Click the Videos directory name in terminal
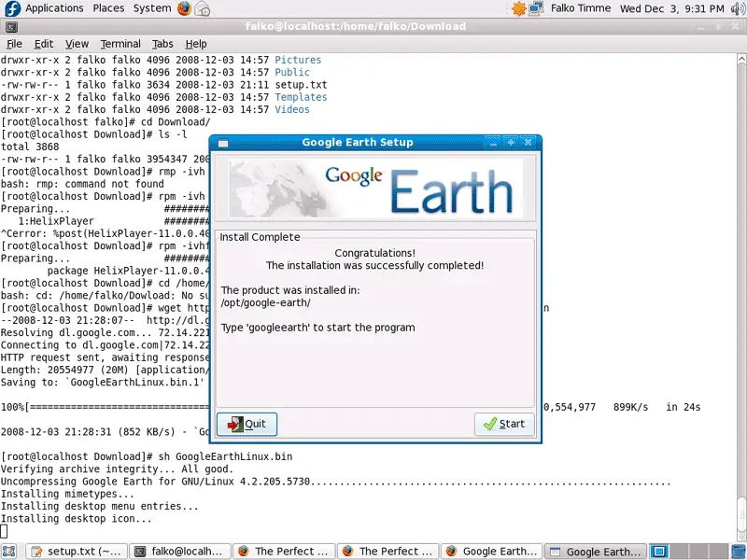The image size is (747, 560). [x=292, y=109]
